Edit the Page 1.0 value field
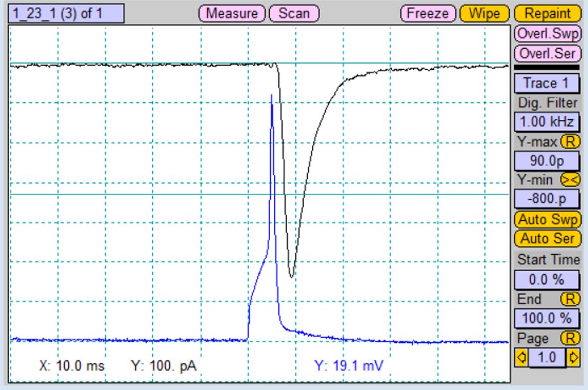 (547, 357)
